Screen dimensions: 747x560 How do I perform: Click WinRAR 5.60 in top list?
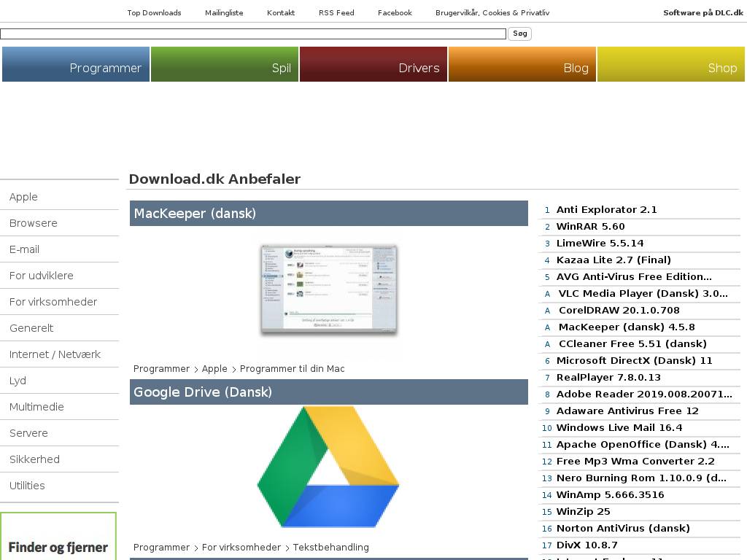coord(590,227)
